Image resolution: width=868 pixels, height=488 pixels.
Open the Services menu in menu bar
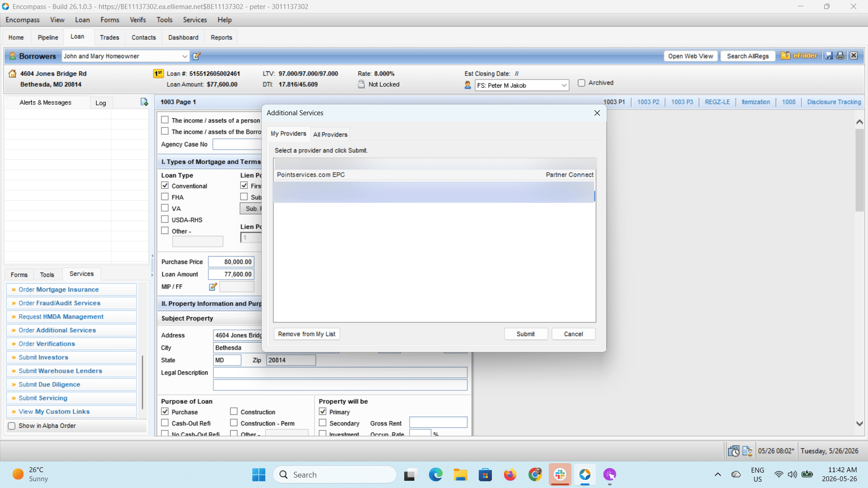pyautogui.click(x=195, y=20)
